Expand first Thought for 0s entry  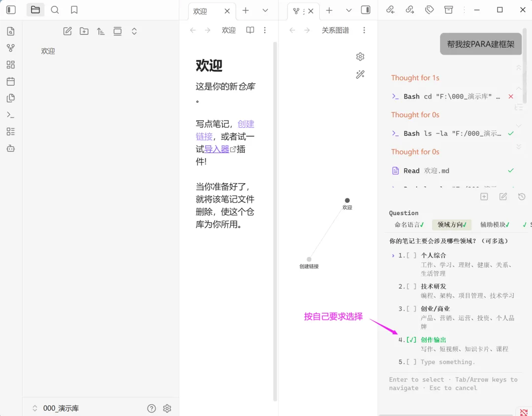[x=415, y=115]
